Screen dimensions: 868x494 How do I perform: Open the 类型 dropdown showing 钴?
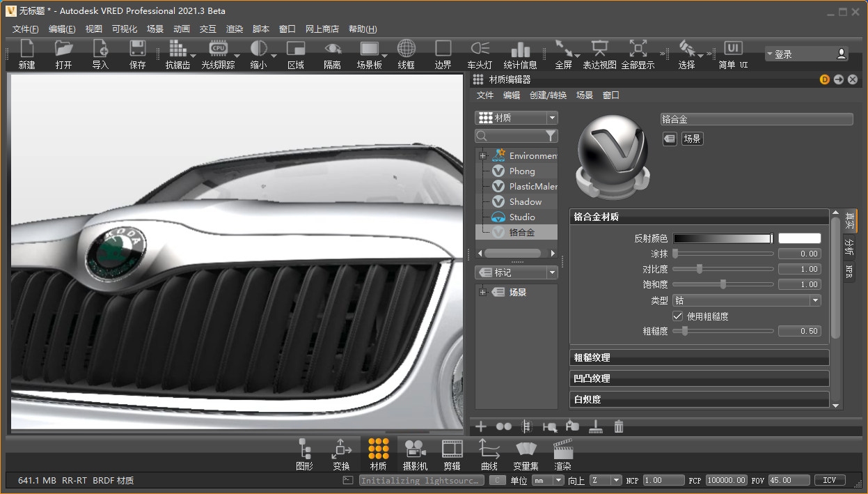click(x=746, y=301)
